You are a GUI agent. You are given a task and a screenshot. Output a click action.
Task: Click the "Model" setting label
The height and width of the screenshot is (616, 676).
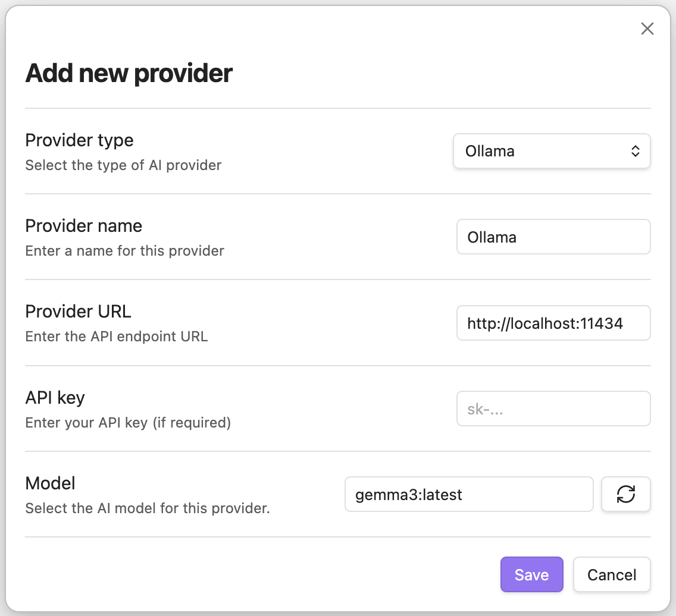(50, 483)
